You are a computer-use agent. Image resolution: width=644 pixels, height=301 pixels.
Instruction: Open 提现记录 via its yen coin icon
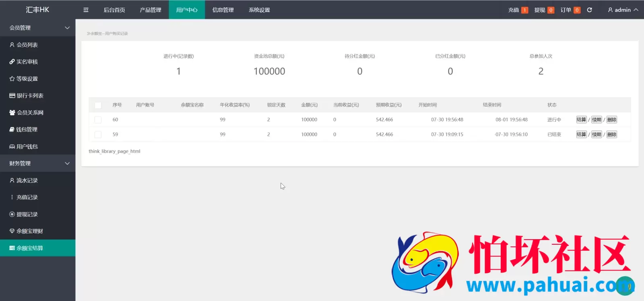[x=12, y=214]
